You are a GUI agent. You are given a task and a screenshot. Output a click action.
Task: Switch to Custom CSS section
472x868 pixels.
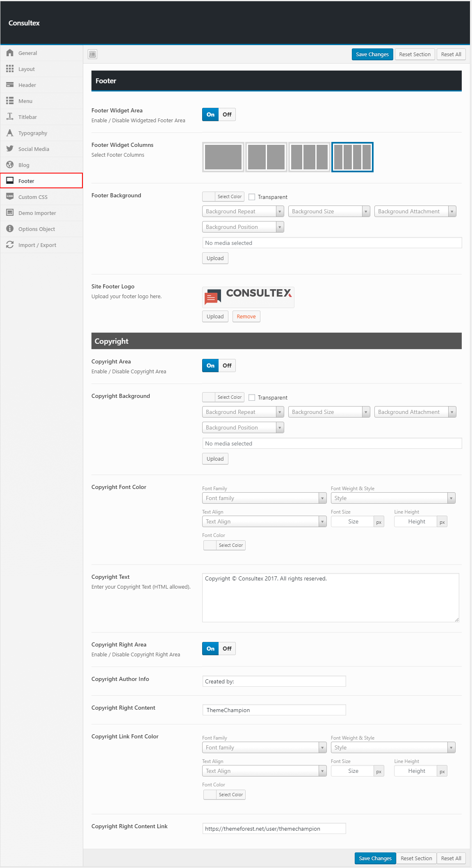pyautogui.click(x=33, y=197)
